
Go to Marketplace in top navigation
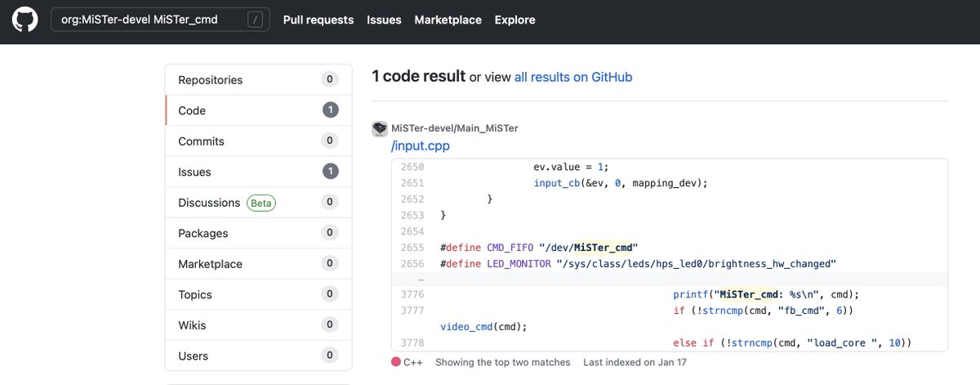pos(448,20)
